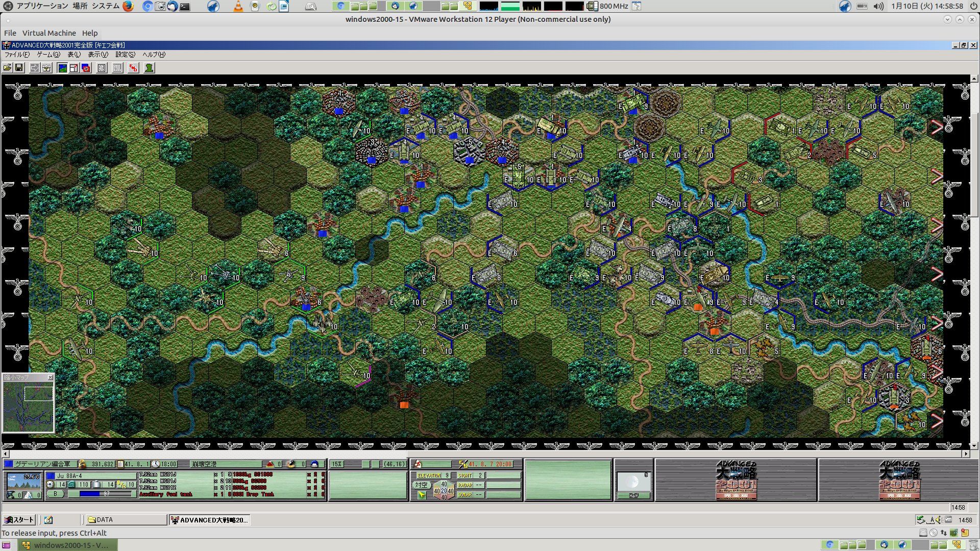Click the horizontal scrollbar below the map
980x551 pixels.
coord(485,454)
